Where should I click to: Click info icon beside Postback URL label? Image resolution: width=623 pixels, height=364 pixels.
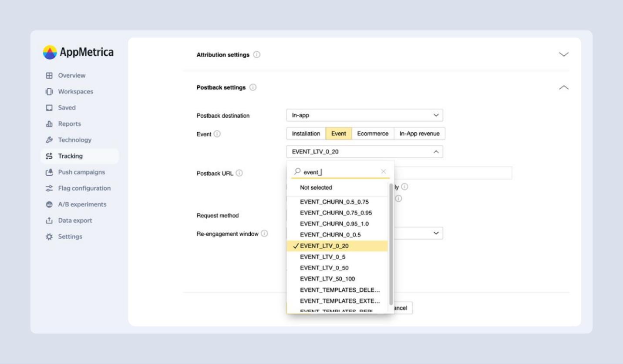[x=239, y=173]
